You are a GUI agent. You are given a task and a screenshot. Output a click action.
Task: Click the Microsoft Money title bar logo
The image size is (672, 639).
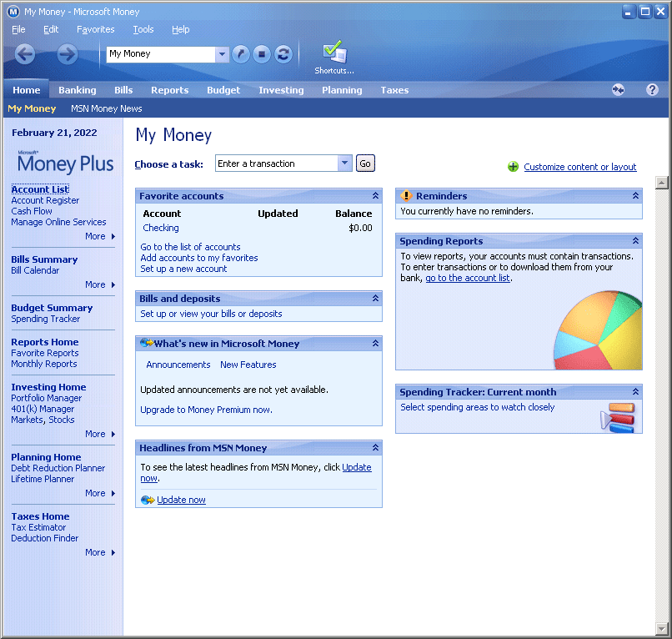[x=13, y=12]
